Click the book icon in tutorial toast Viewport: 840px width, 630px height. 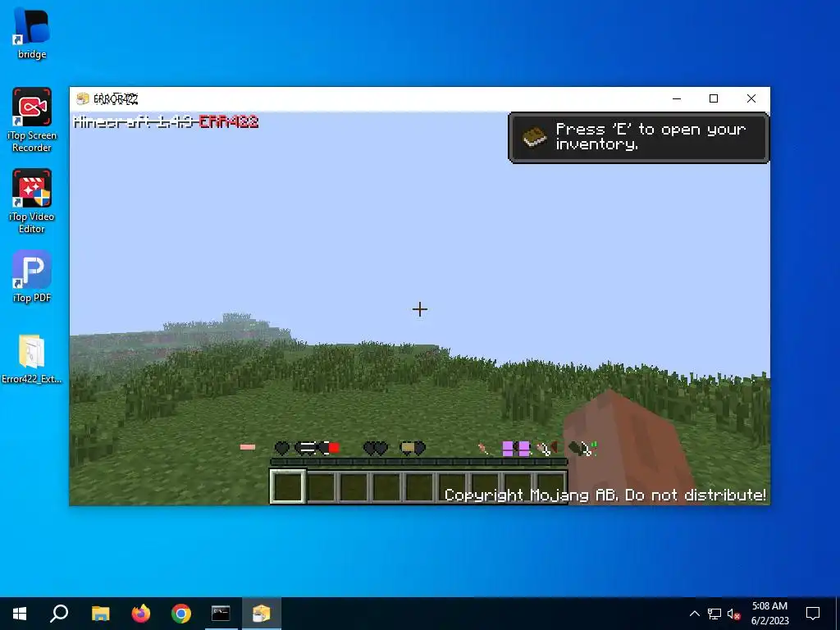click(534, 137)
